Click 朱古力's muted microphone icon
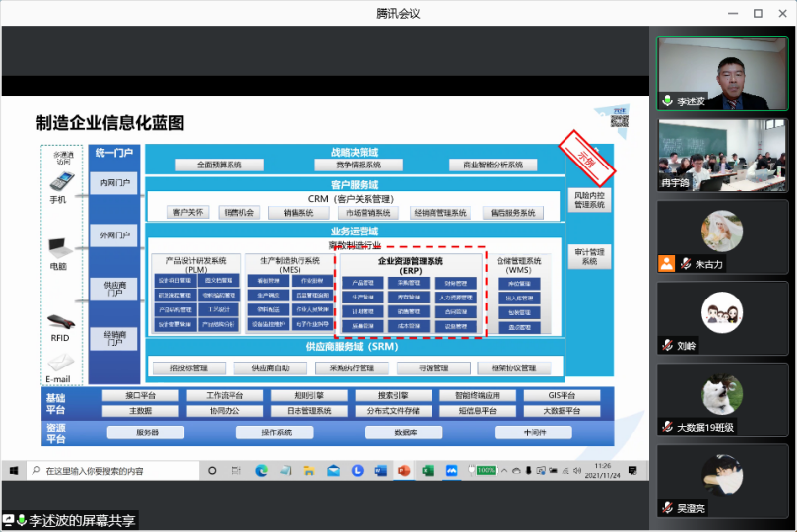This screenshot has height=532, width=797. pyautogui.click(x=668, y=264)
